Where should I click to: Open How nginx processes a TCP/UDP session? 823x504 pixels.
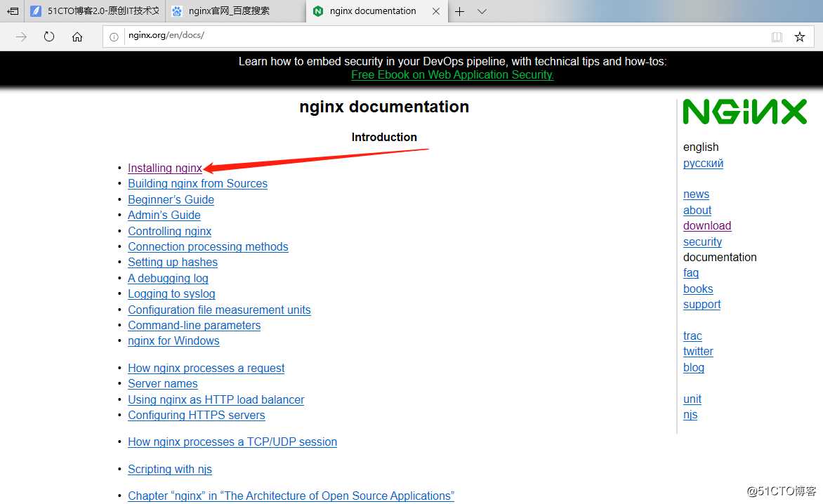click(232, 442)
